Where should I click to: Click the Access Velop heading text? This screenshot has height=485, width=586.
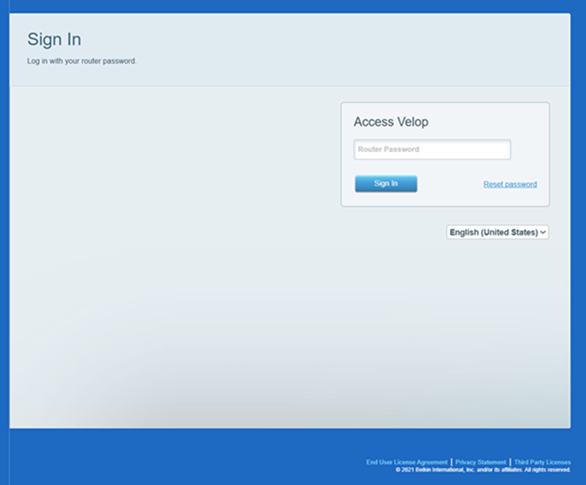[391, 122]
